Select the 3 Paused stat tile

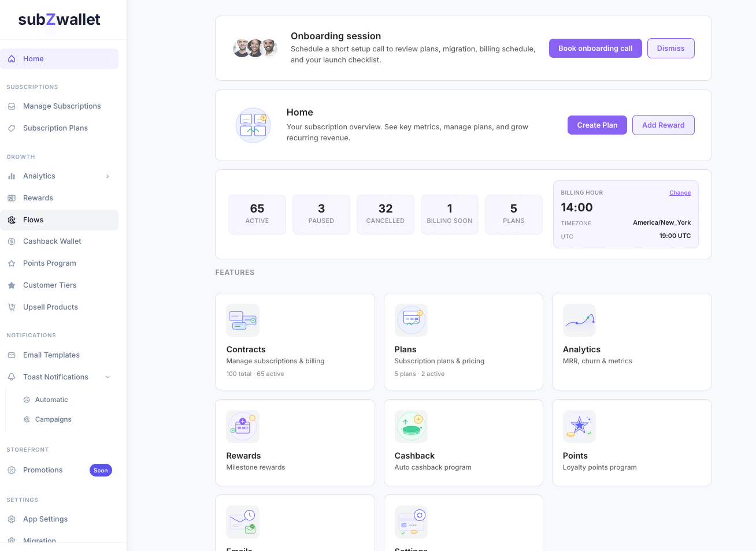(321, 214)
